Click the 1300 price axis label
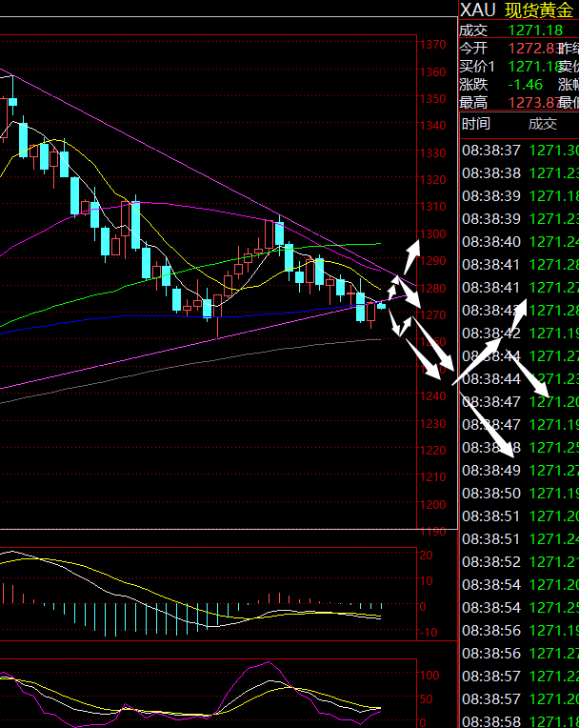The height and width of the screenshot is (728, 579). (x=433, y=234)
